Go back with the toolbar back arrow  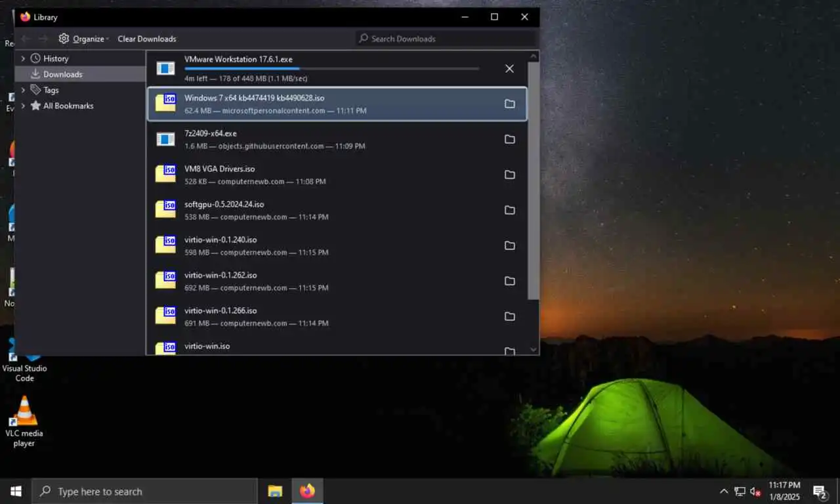26,39
